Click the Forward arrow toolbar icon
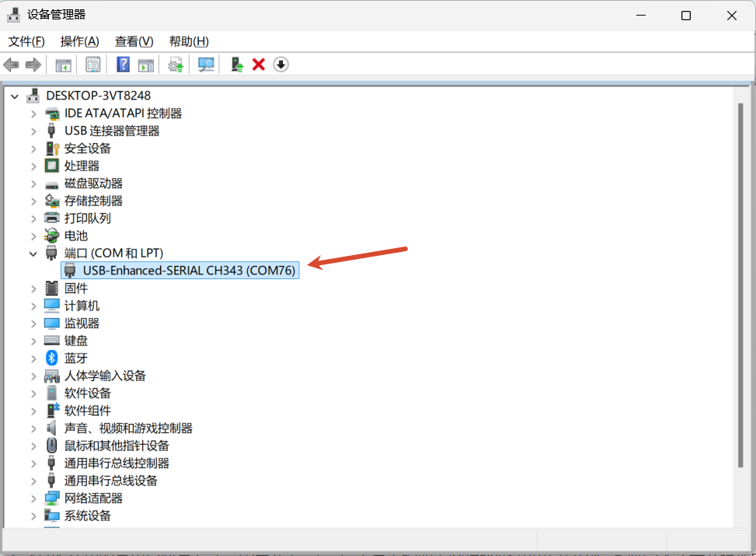This screenshot has height=556, width=756. (33, 65)
